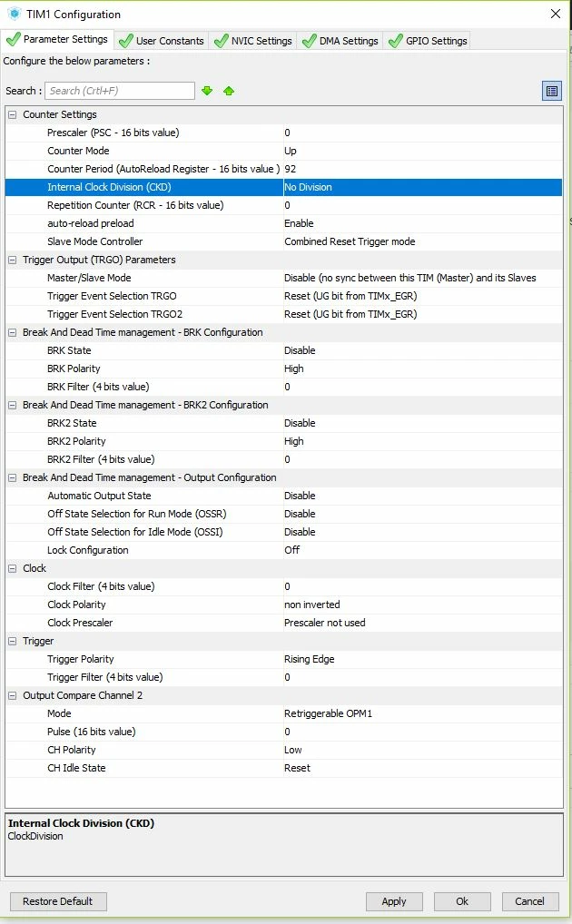Select the 'Slave Mode Controller' parameter label
The width and height of the screenshot is (572, 924).
tap(95, 241)
